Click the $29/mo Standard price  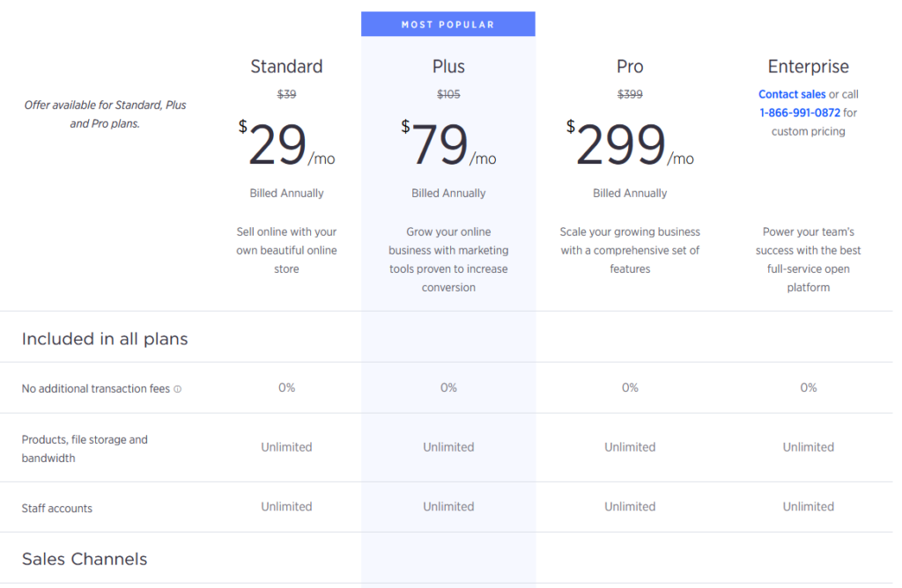coord(286,143)
